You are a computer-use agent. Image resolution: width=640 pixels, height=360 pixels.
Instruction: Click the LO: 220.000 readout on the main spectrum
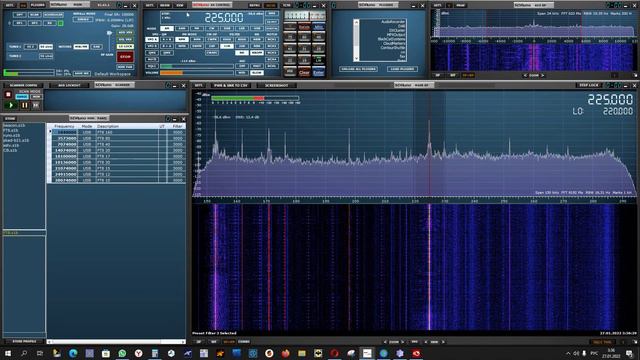click(602, 111)
